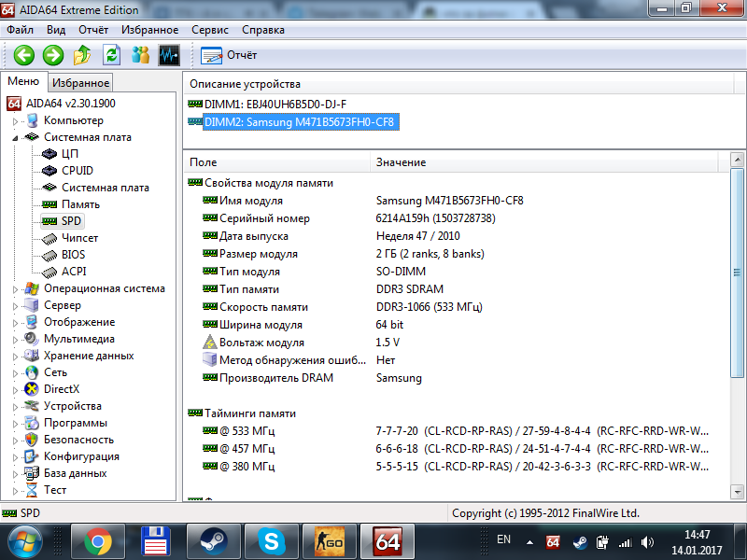Expand the DirectX tree node
Image resolution: width=747 pixels, height=560 pixels.
(15, 390)
